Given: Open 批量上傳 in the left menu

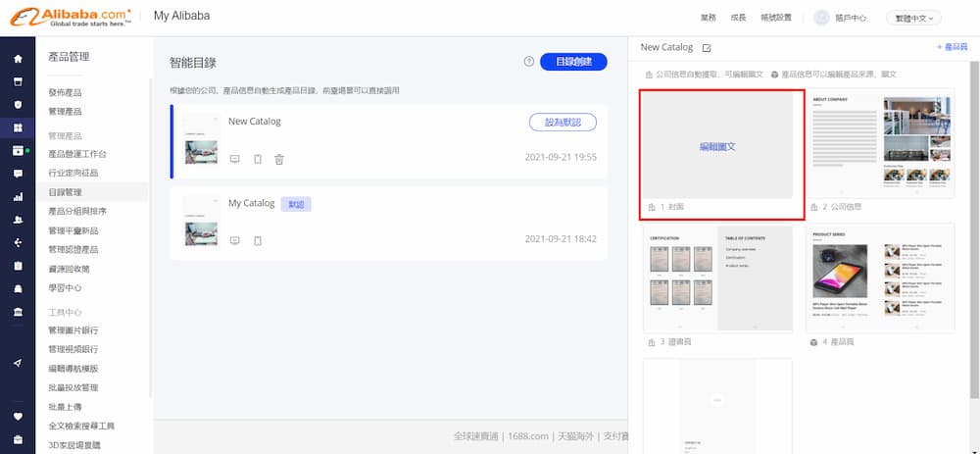Looking at the screenshot, I should point(65,407).
